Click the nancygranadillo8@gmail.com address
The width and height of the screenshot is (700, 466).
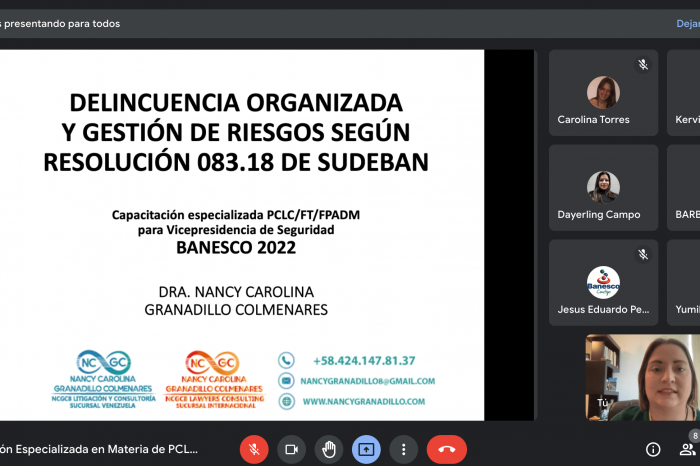tap(367, 381)
